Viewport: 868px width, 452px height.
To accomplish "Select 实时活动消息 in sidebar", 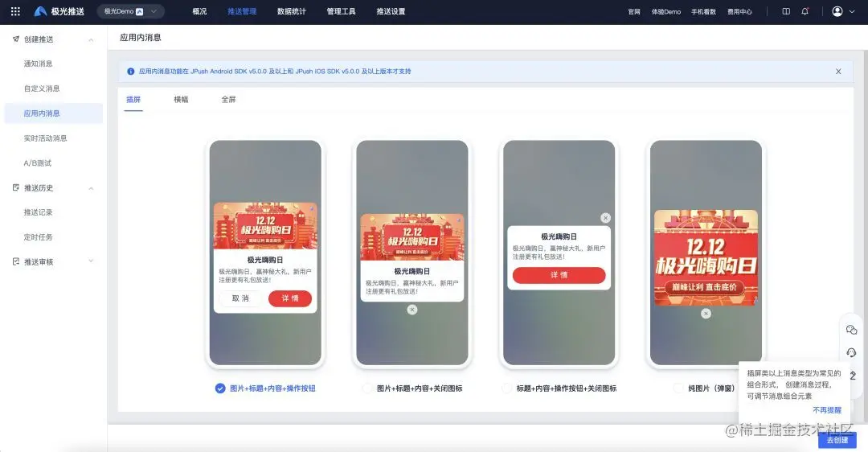I will pyautogui.click(x=45, y=138).
